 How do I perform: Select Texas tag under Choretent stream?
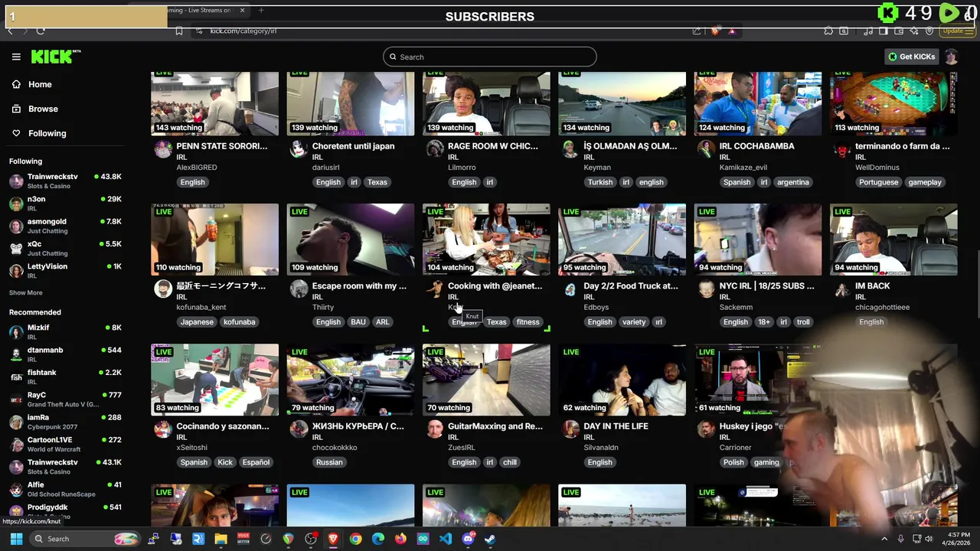click(377, 182)
